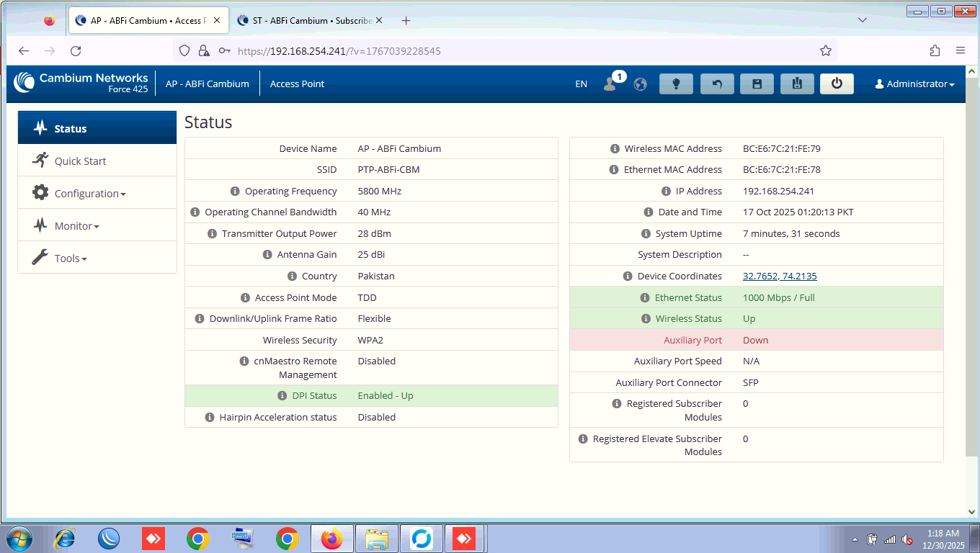980x553 pixels.
Task: Click info icon beside Operating Frequency
Action: [235, 191]
